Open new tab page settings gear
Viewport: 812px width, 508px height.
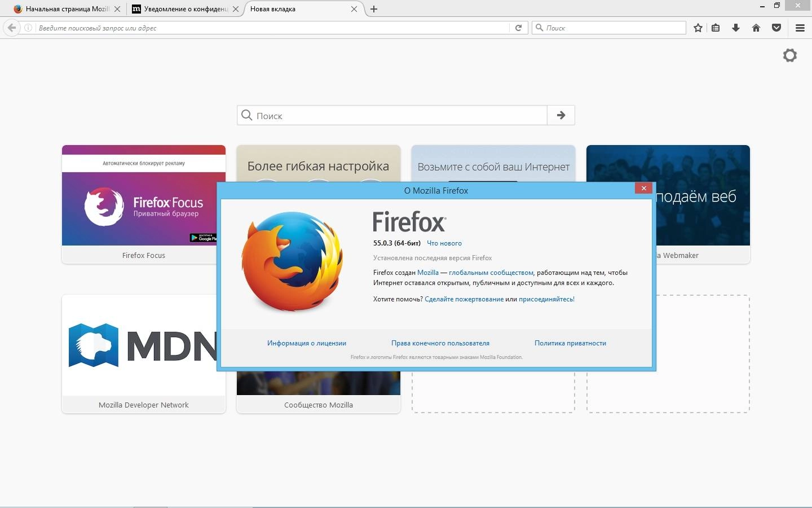point(790,55)
